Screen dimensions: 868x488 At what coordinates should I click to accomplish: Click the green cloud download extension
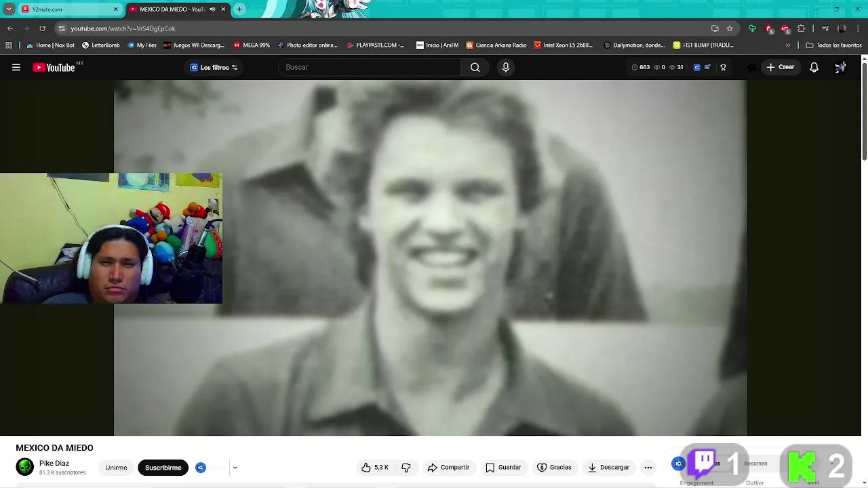click(x=752, y=28)
